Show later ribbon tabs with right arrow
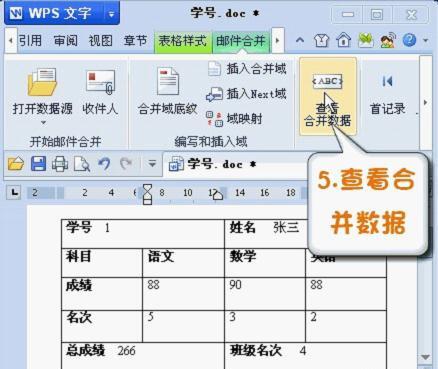 coord(277,41)
